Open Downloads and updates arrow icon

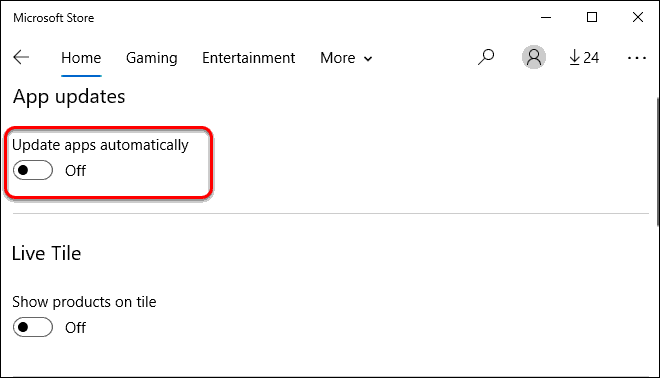pos(574,58)
